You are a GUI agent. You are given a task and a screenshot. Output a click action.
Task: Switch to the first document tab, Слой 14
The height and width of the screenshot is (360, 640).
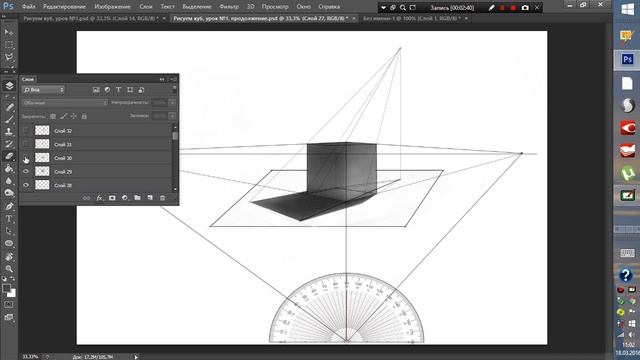91,18
